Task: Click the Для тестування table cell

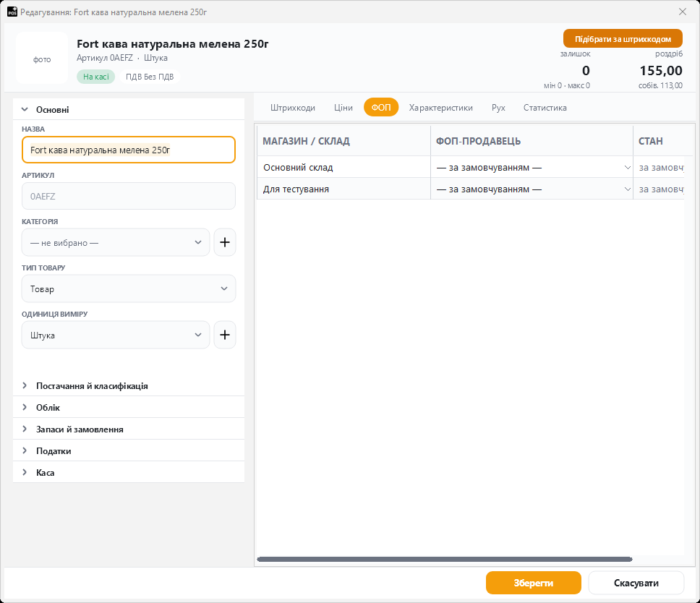Action: click(x=343, y=189)
